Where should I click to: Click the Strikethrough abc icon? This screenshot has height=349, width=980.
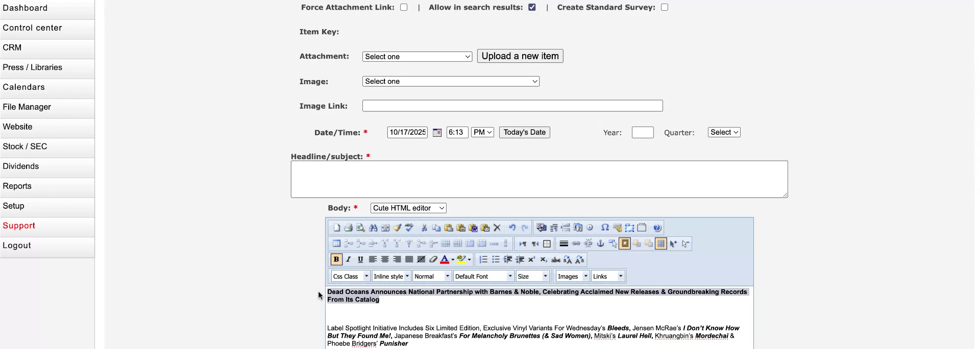click(x=556, y=260)
